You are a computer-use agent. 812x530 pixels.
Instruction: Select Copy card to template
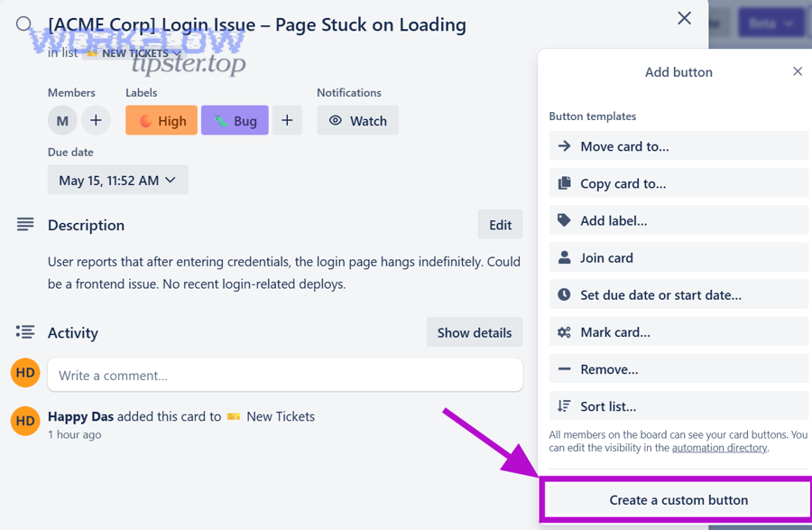click(x=678, y=183)
